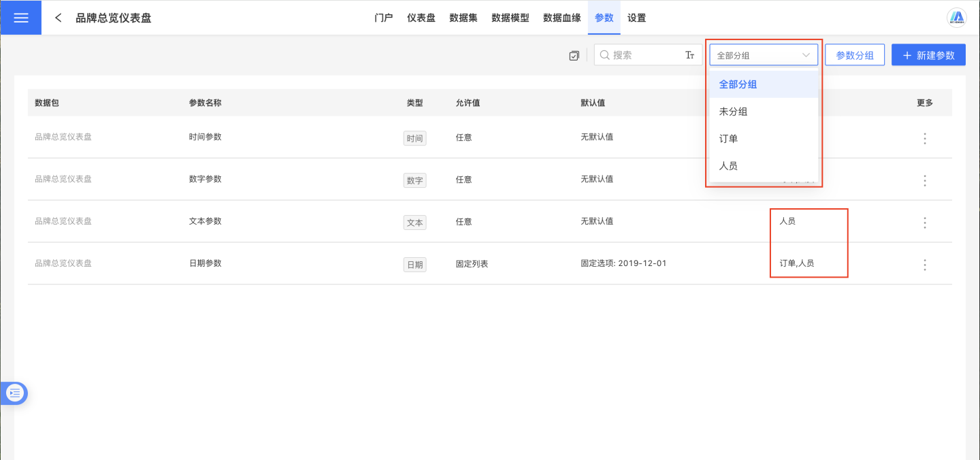Open the user avatar icon
The width and height of the screenshot is (980, 460).
tap(958, 18)
